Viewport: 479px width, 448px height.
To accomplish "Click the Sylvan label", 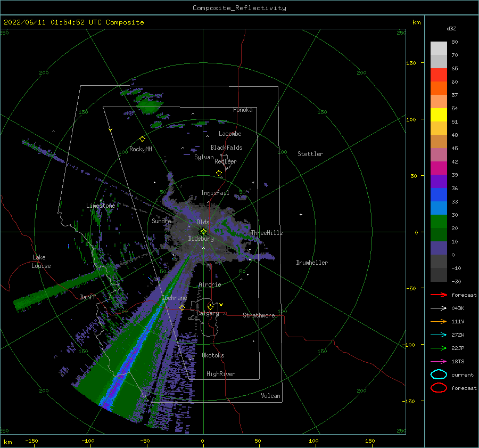I will coord(204,157).
